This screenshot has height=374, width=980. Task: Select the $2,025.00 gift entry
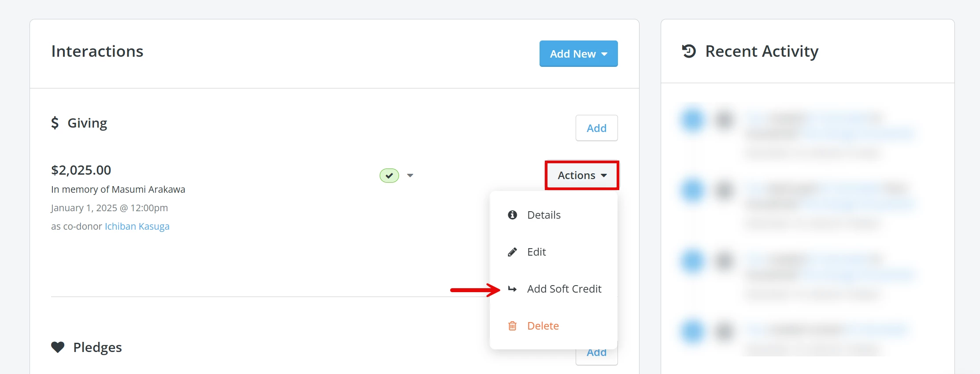coord(81,170)
